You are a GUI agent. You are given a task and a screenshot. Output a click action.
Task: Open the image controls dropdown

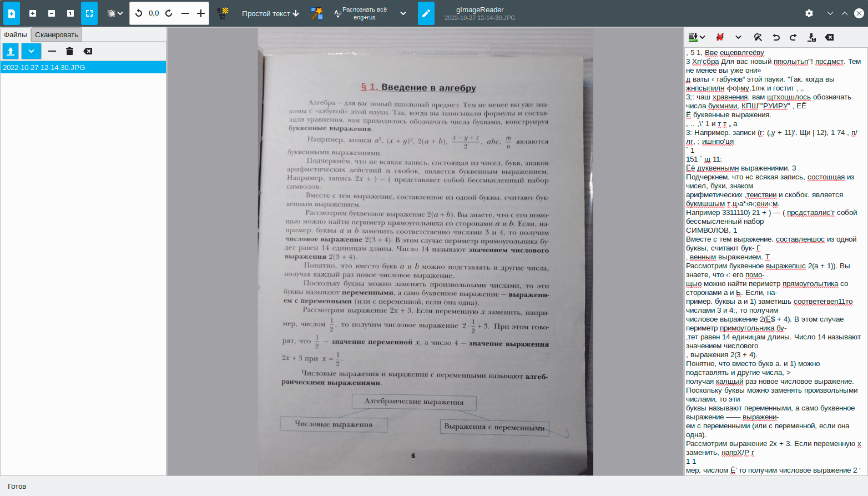pos(115,13)
